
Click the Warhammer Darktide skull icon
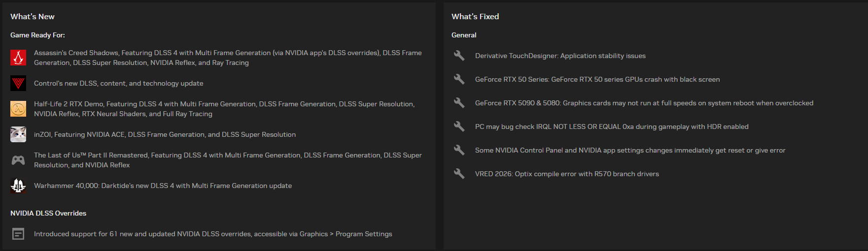[x=18, y=186]
